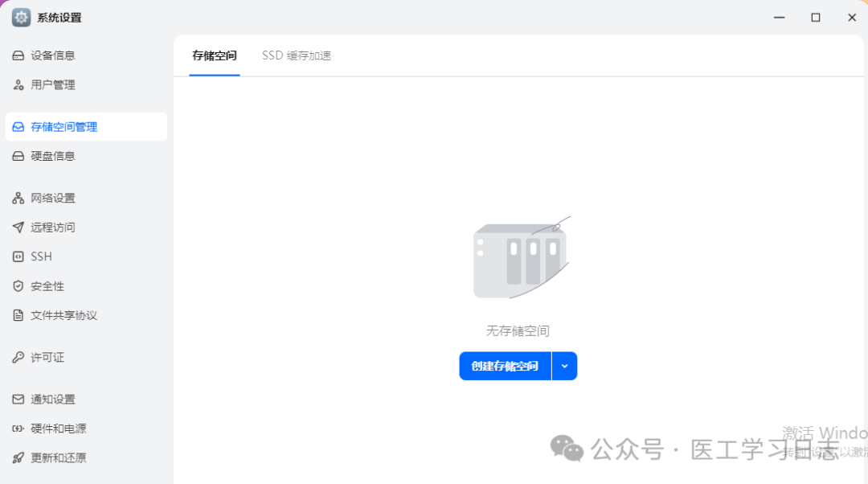Select the 用户管理 sidebar item

click(52, 84)
